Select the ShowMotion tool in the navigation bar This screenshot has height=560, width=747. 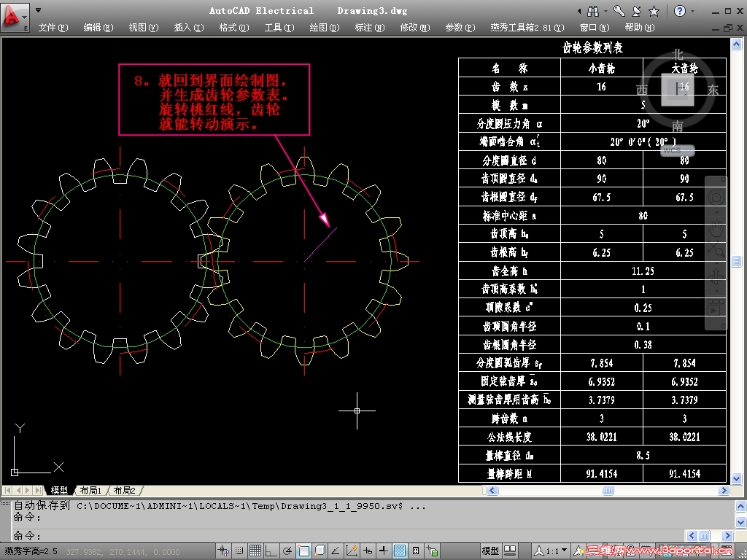click(716, 308)
